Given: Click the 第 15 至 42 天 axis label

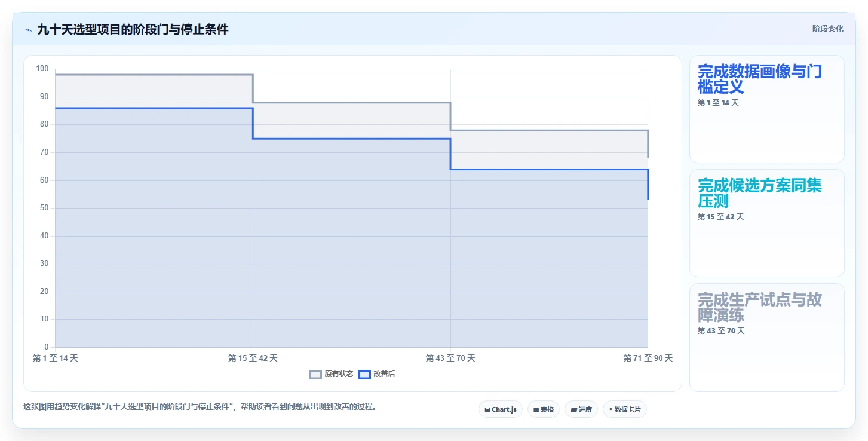Looking at the screenshot, I should click(253, 358).
